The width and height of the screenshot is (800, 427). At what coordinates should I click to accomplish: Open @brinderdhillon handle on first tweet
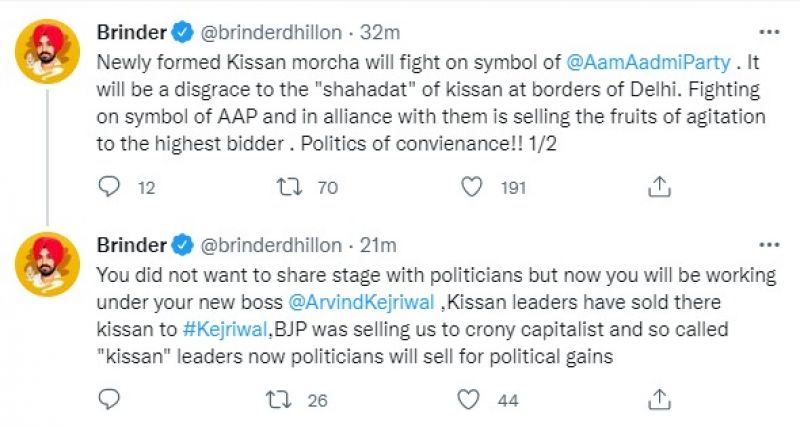[272, 32]
